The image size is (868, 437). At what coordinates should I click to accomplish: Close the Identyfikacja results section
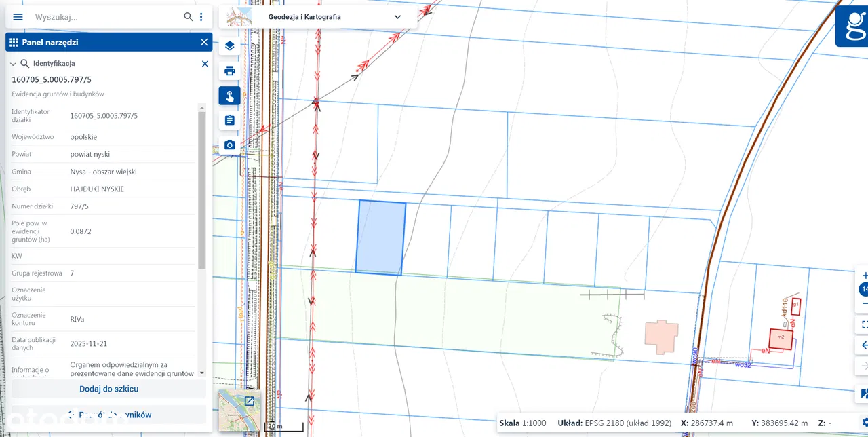(x=205, y=64)
